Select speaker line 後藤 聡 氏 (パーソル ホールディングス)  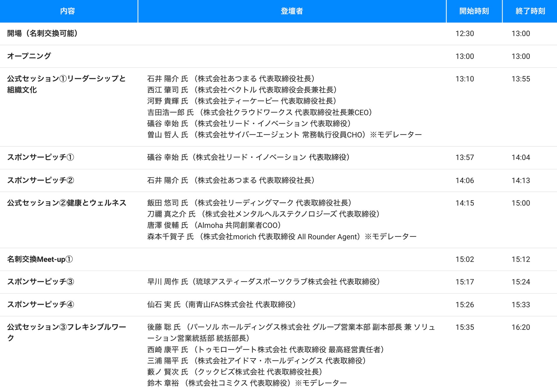pyautogui.click(x=291, y=332)
